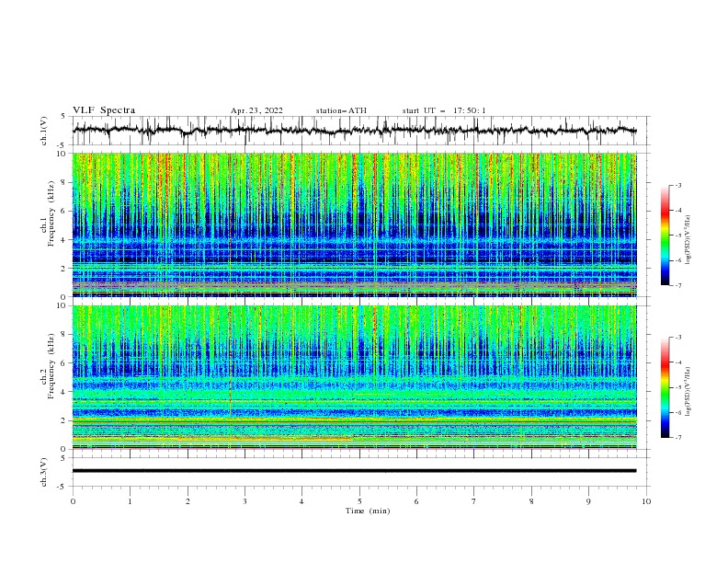Click the ch.1 voltage waveform trace
728x563 pixels.
tap(354, 130)
